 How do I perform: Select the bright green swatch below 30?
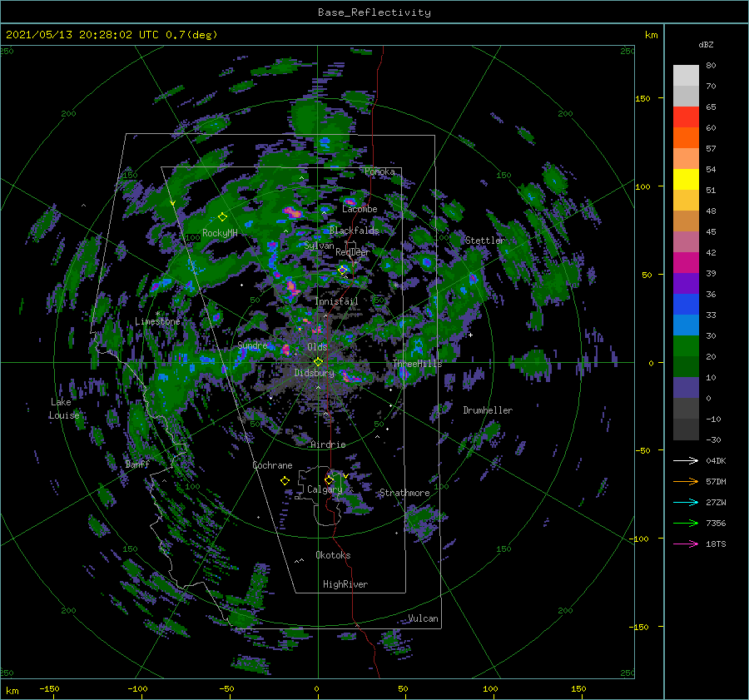tap(686, 346)
